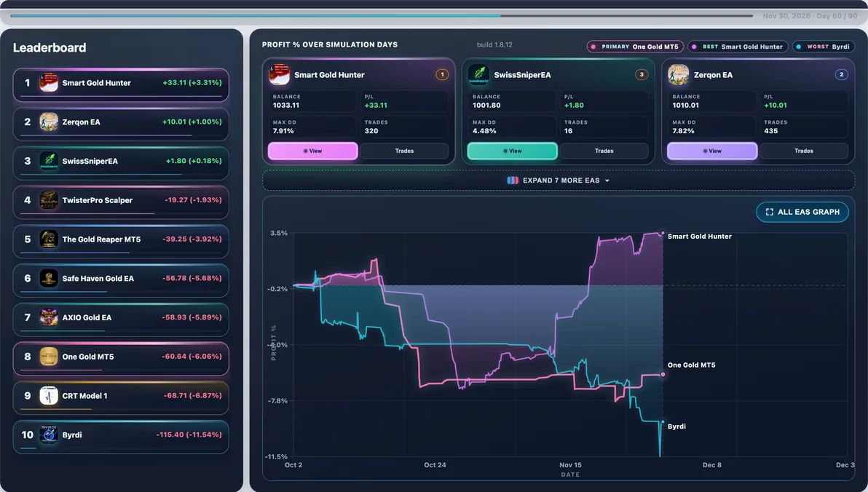
Task: Open Trades for Zerqon EA card
Action: [804, 151]
